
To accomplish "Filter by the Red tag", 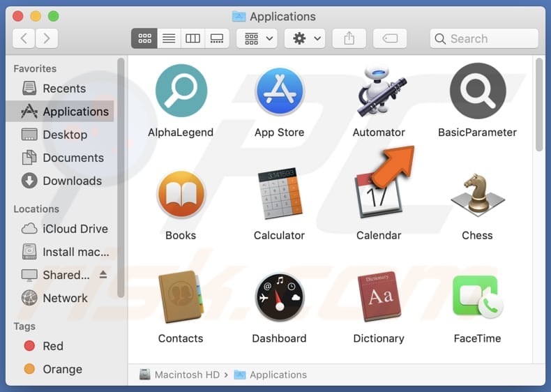I will click(x=60, y=346).
